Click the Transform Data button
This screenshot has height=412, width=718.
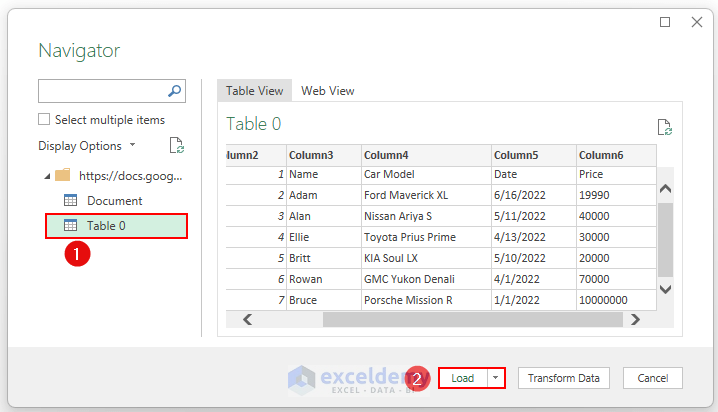(x=564, y=378)
